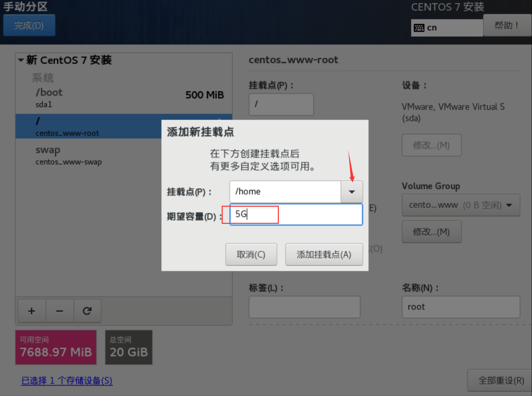Click the minus icon to remove partition
Image resolution: width=532 pixels, height=396 pixels.
tap(60, 311)
